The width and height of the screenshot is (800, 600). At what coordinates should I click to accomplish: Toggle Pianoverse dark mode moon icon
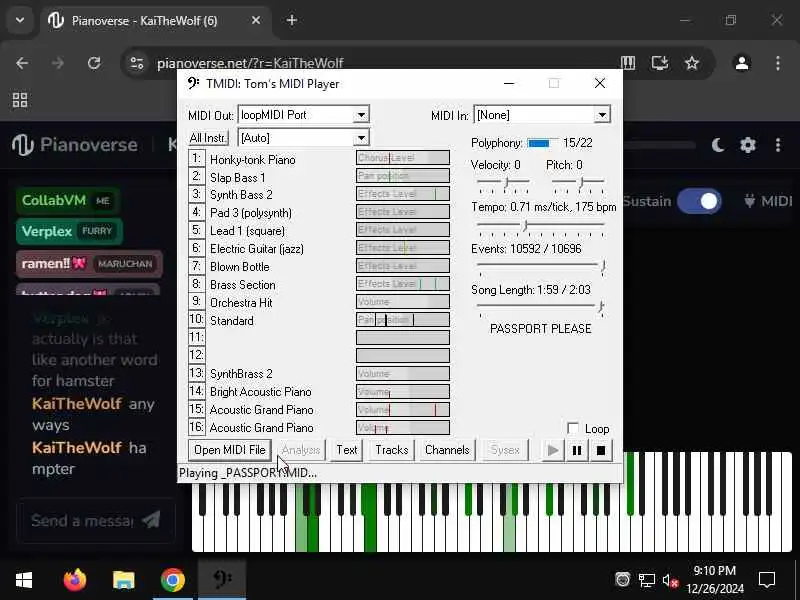click(x=718, y=145)
